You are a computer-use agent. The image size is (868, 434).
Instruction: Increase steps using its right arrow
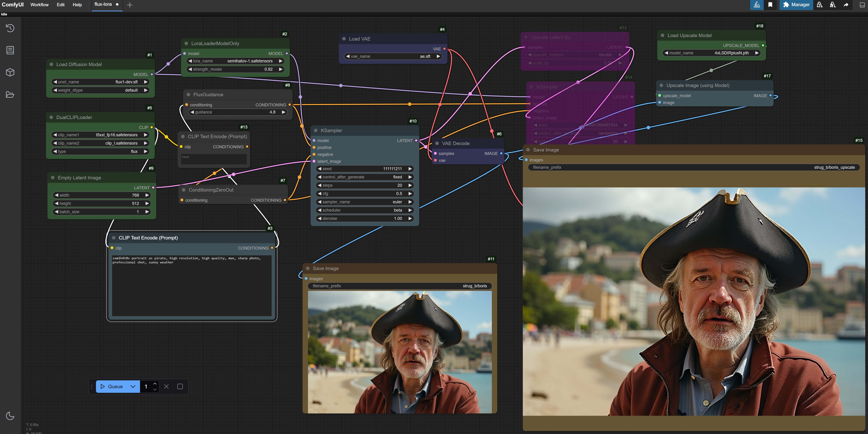(x=410, y=185)
